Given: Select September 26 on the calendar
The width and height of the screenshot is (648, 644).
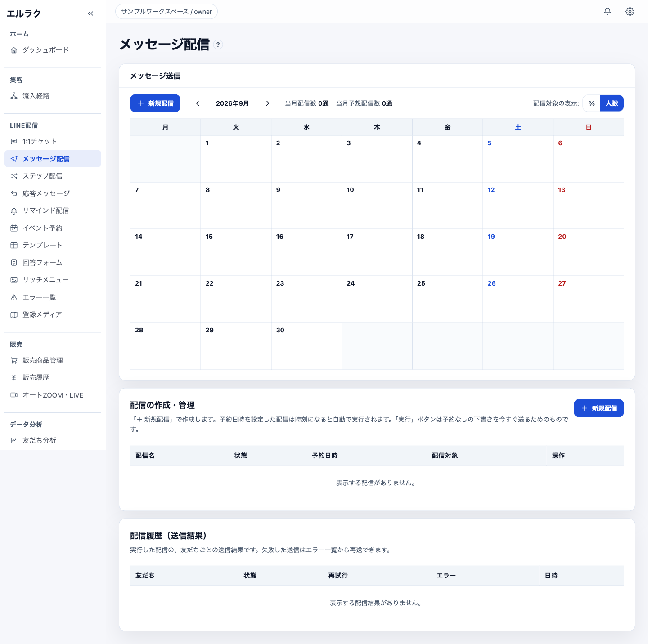Looking at the screenshot, I should [x=518, y=299].
